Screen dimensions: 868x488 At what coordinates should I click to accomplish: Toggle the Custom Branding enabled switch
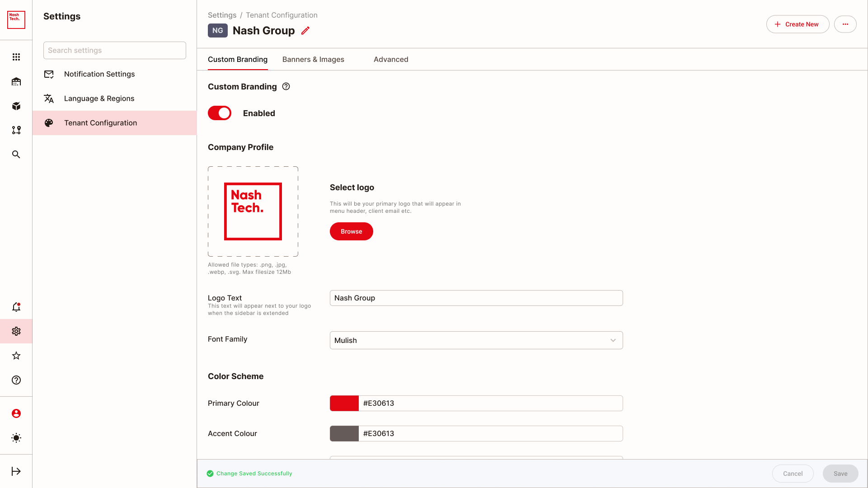220,113
